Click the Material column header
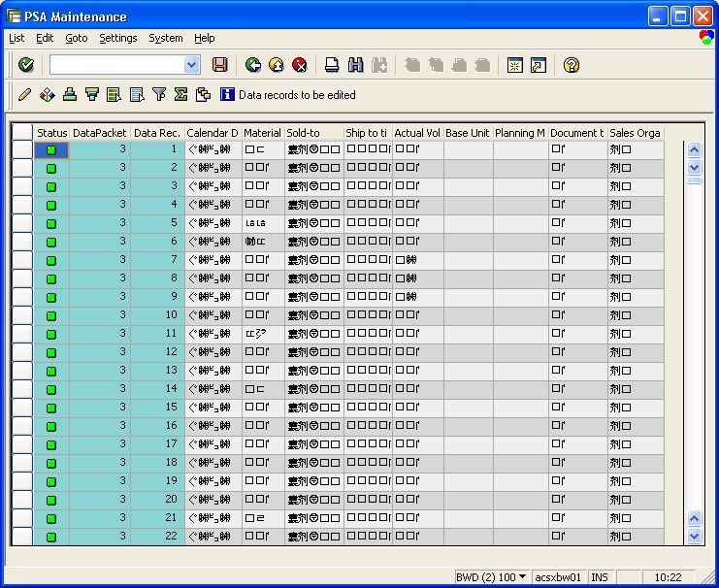The height and width of the screenshot is (588, 719). [262, 133]
